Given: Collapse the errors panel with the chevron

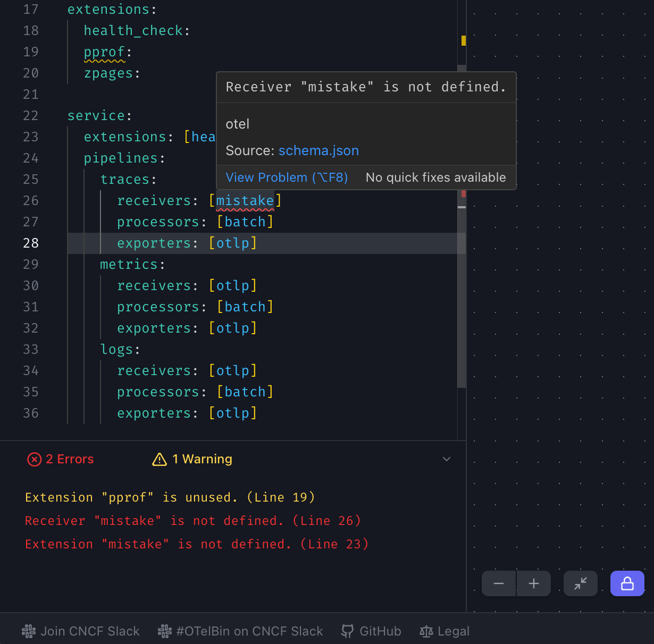Looking at the screenshot, I should pyautogui.click(x=447, y=459).
